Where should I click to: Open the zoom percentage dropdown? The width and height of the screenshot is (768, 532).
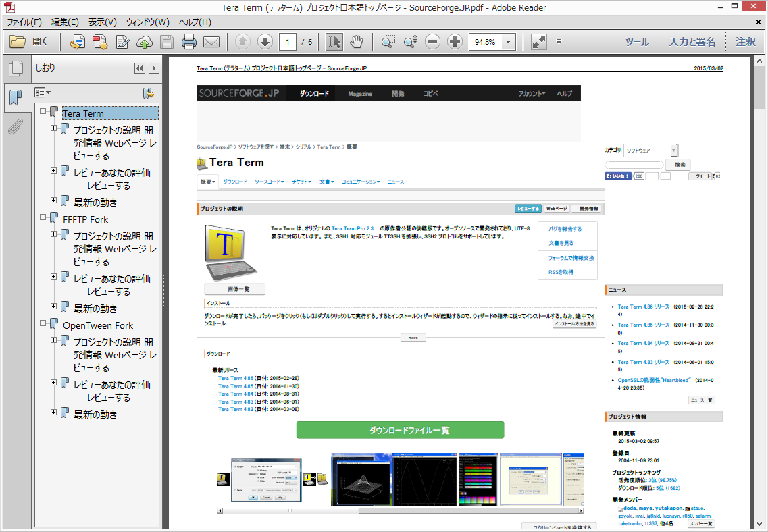coord(508,42)
